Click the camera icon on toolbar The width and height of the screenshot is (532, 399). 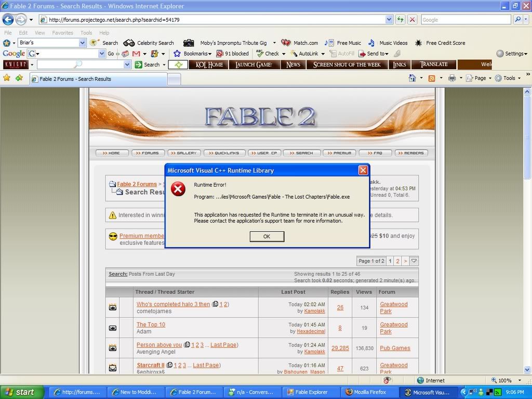189,43
